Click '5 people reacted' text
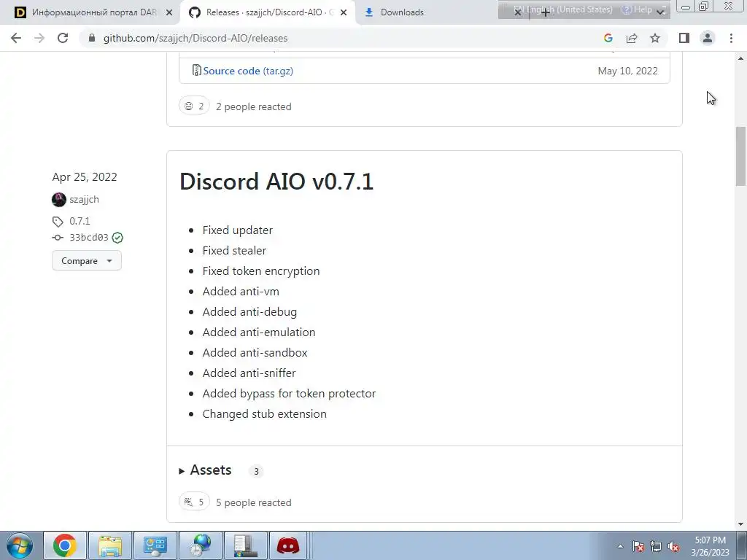747x560 pixels. 253,502
